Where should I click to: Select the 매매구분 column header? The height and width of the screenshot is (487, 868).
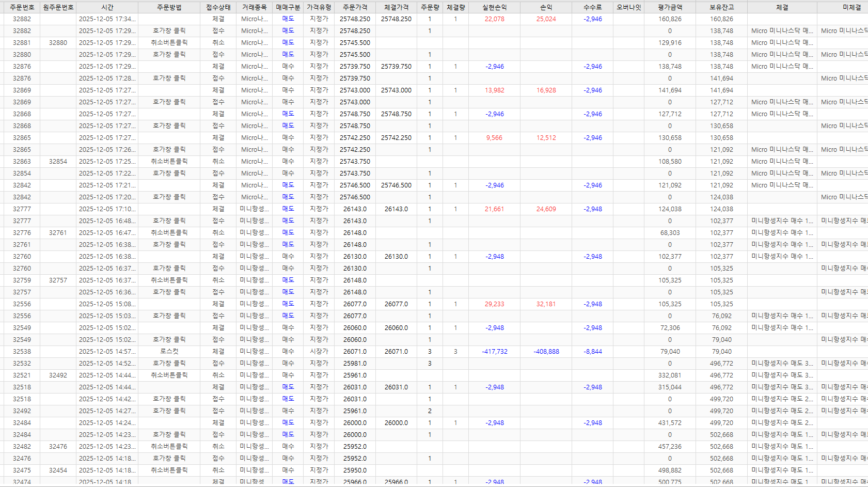[288, 7]
